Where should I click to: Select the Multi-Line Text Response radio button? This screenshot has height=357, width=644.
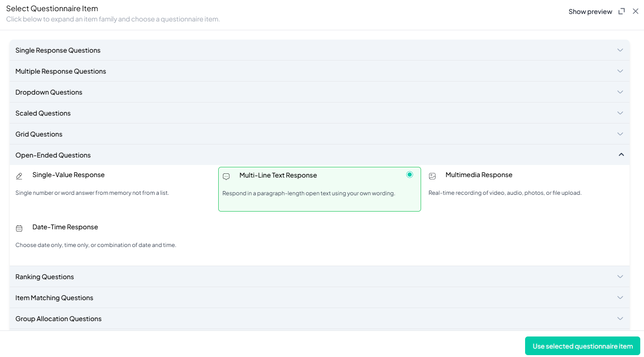[x=409, y=175]
